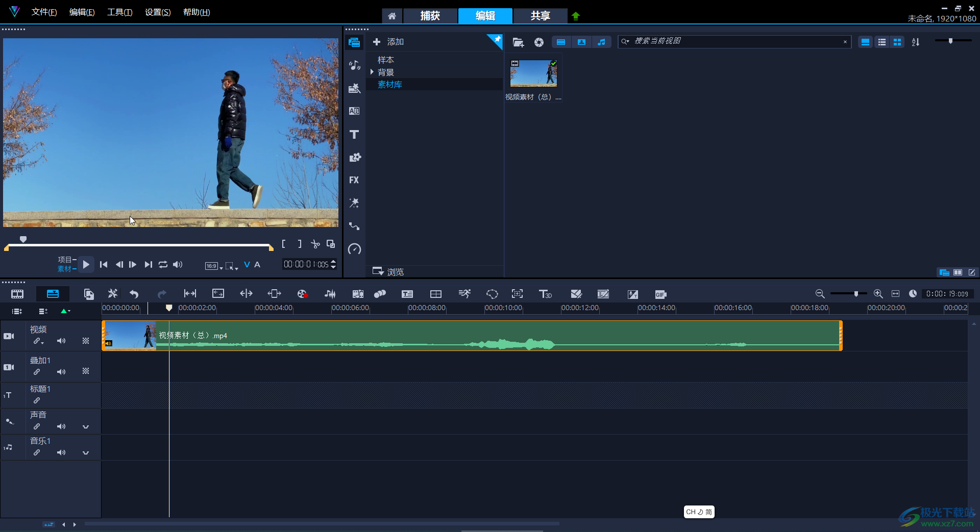Open the Transitions panel (AB icon)
Image resolution: width=980 pixels, height=532 pixels.
click(x=354, y=111)
